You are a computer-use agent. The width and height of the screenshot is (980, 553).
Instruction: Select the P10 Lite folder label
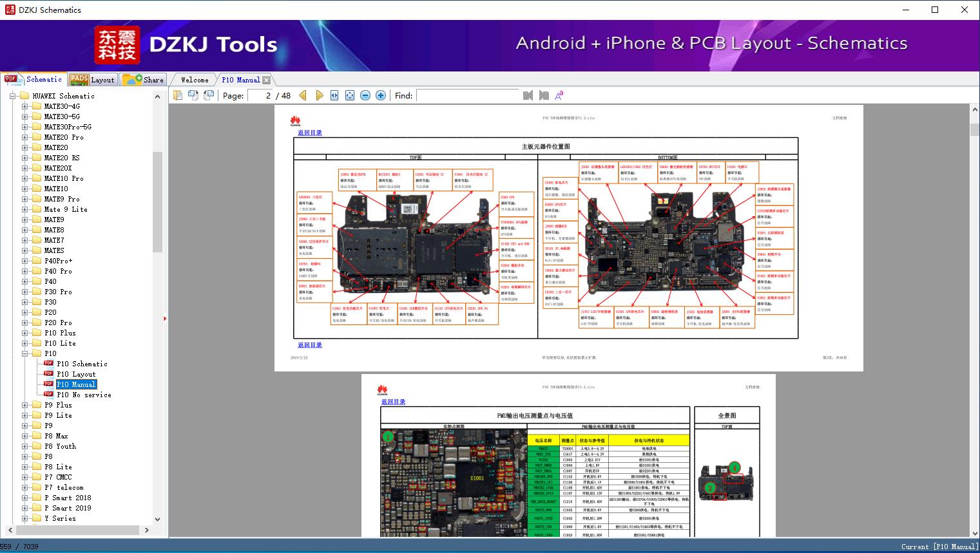[60, 343]
